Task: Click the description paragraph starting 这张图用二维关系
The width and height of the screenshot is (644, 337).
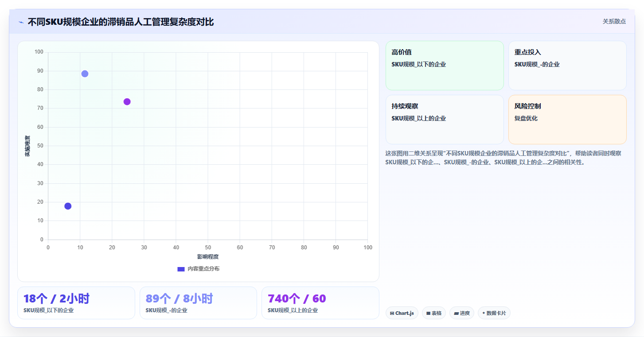Action: click(503, 158)
